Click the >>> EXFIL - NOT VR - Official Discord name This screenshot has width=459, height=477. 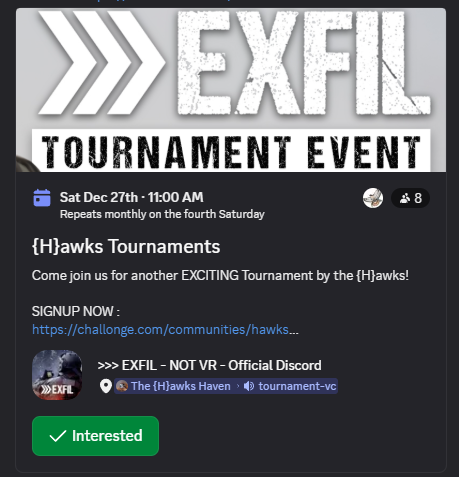click(210, 365)
